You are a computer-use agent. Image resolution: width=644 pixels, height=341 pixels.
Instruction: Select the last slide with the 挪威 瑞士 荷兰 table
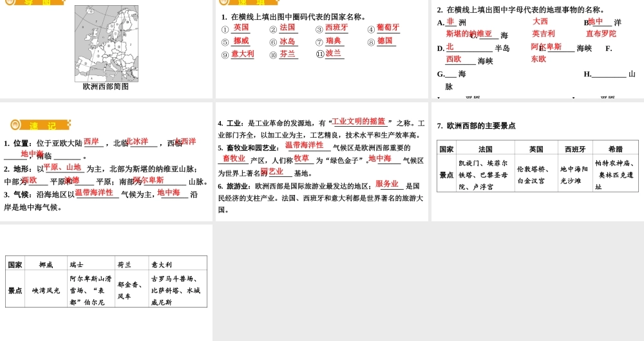coord(106,282)
